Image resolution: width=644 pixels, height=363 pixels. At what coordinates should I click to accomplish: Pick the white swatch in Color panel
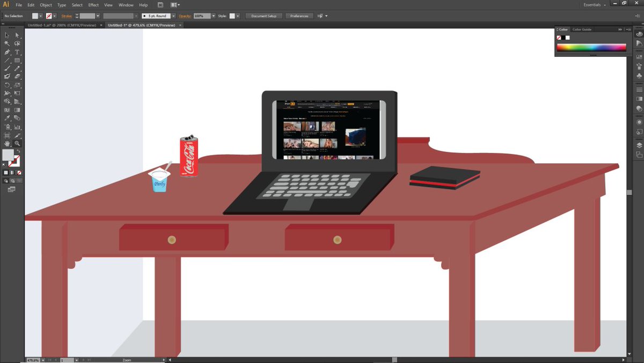[x=567, y=38]
